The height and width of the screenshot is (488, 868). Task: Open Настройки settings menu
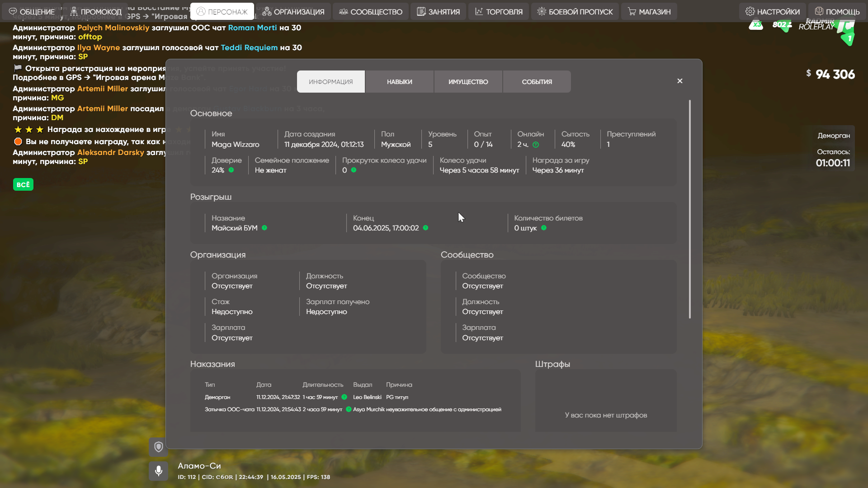tap(772, 12)
